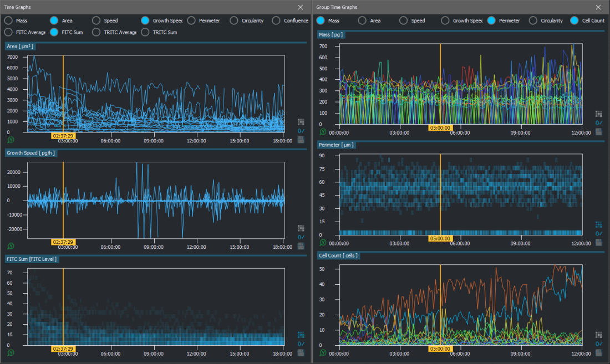The width and height of the screenshot is (610, 364).
Task: Click the 05:00:00 time marker under Mass graph
Action: click(x=440, y=127)
